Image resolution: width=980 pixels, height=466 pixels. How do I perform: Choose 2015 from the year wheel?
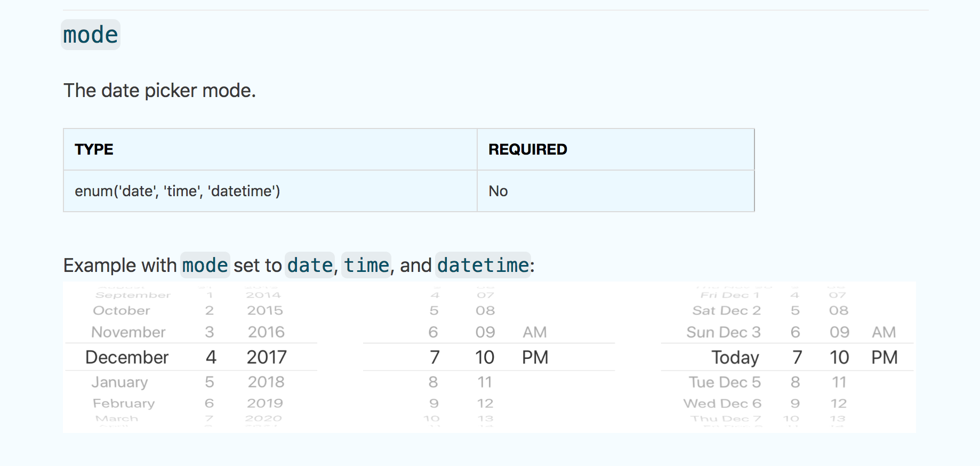(x=266, y=310)
